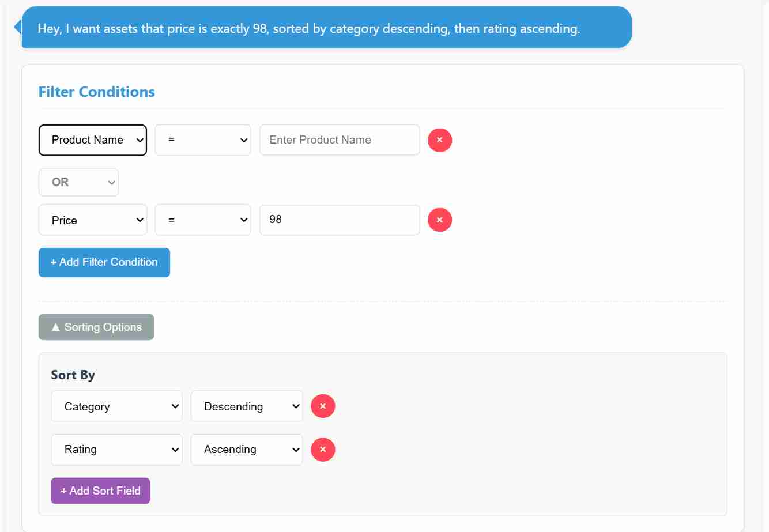Viewport: 769px width, 532px height.
Task: Open the Product Name field dropdown
Action: point(93,140)
